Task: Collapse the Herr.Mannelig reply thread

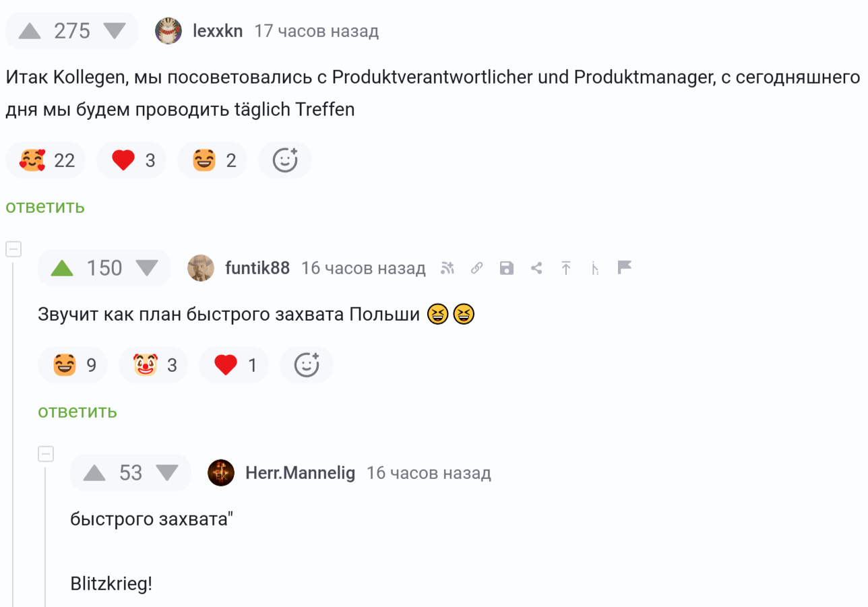Action: pyautogui.click(x=46, y=454)
